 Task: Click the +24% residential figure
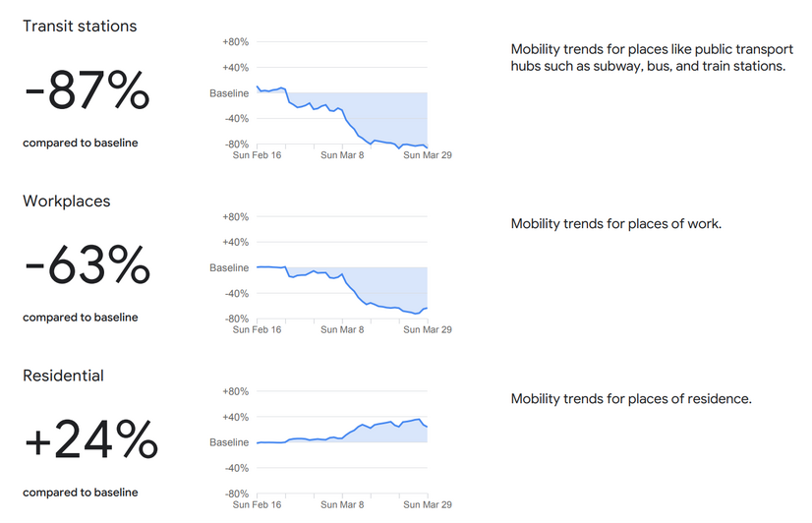(x=90, y=440)
